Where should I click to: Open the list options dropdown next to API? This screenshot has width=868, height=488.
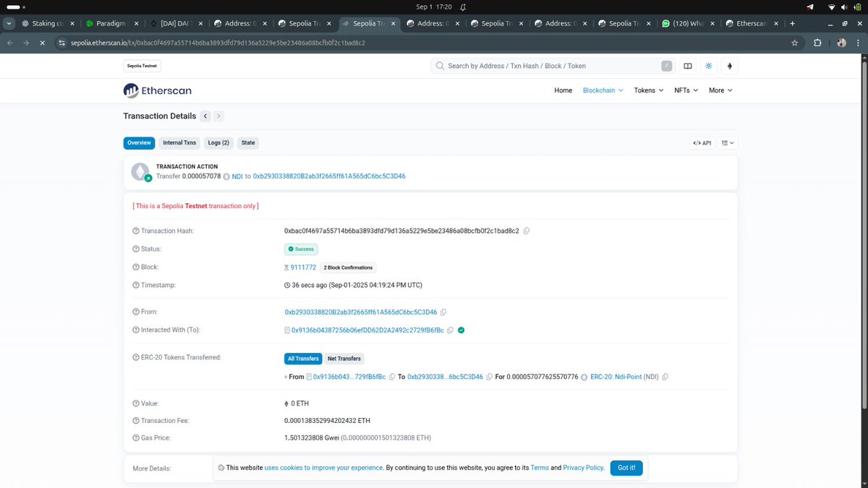(728, 143)
